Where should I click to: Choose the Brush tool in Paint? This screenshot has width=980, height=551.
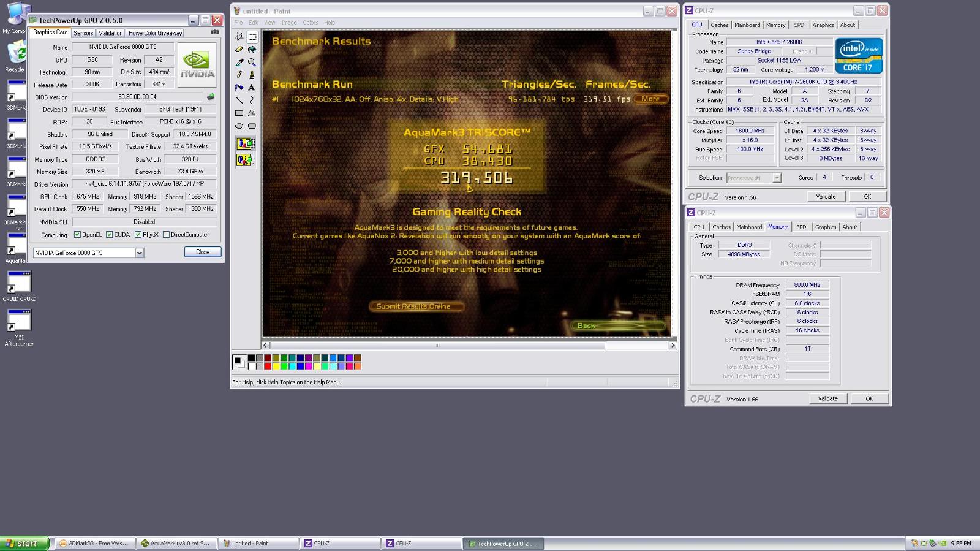(x=252, y=75)
